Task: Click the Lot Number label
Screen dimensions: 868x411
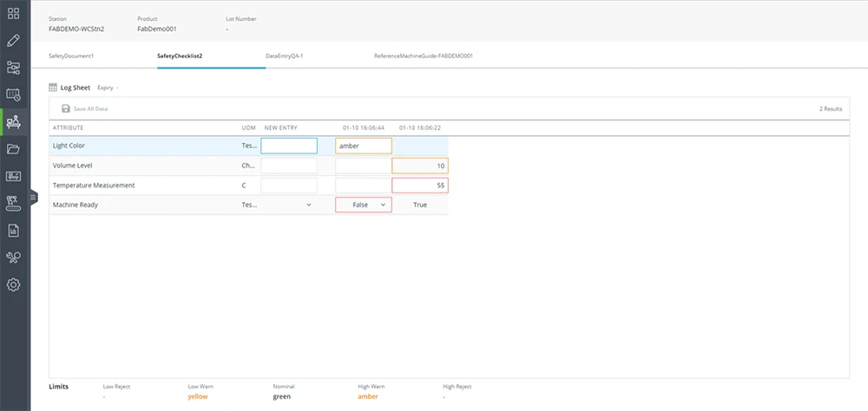Action: click(241, 19)
